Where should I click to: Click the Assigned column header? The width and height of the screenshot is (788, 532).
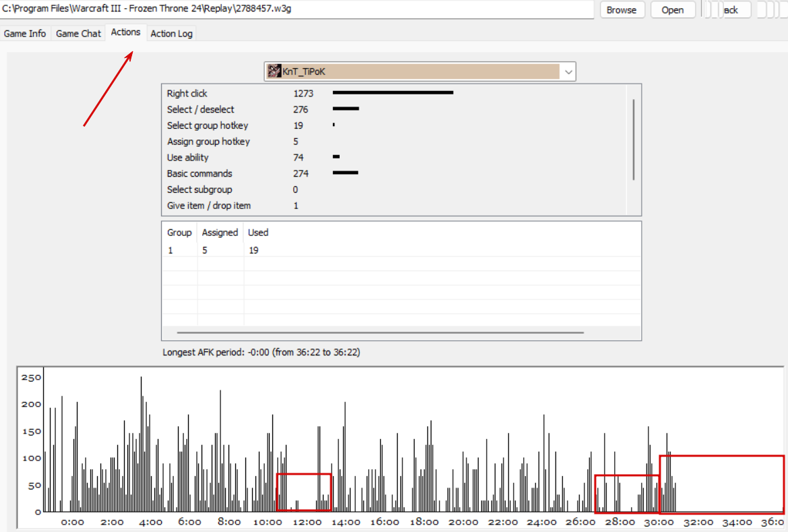point(220,233)
